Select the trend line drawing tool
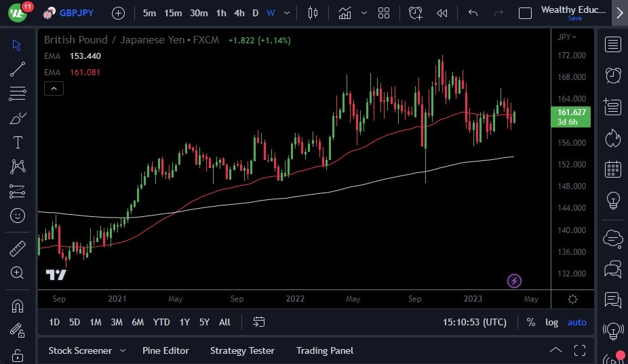The image size is (628, 364). click(x=18, y=69)
